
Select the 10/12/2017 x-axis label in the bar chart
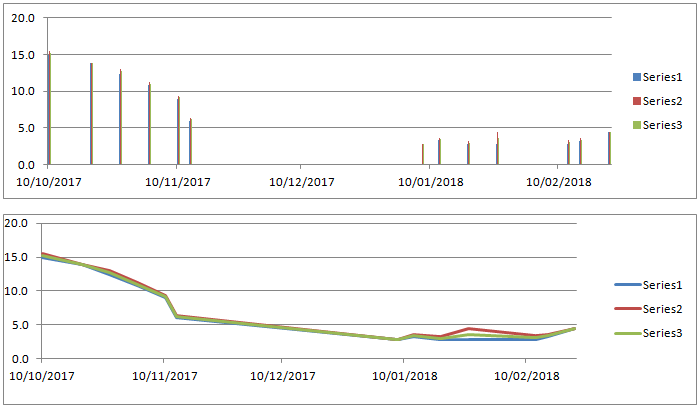pyautogui.click(x=302, y=182)
